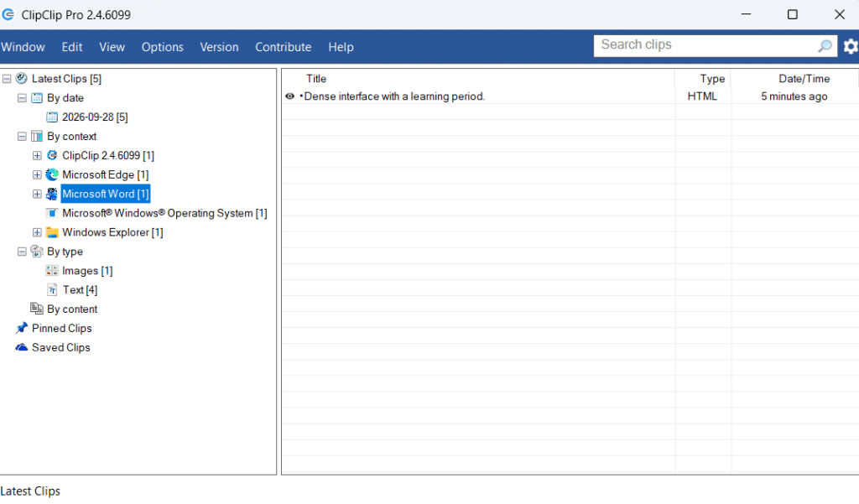
Task: Click the 2026-09-28 calendar icon
Action: (x=52, y=117)
